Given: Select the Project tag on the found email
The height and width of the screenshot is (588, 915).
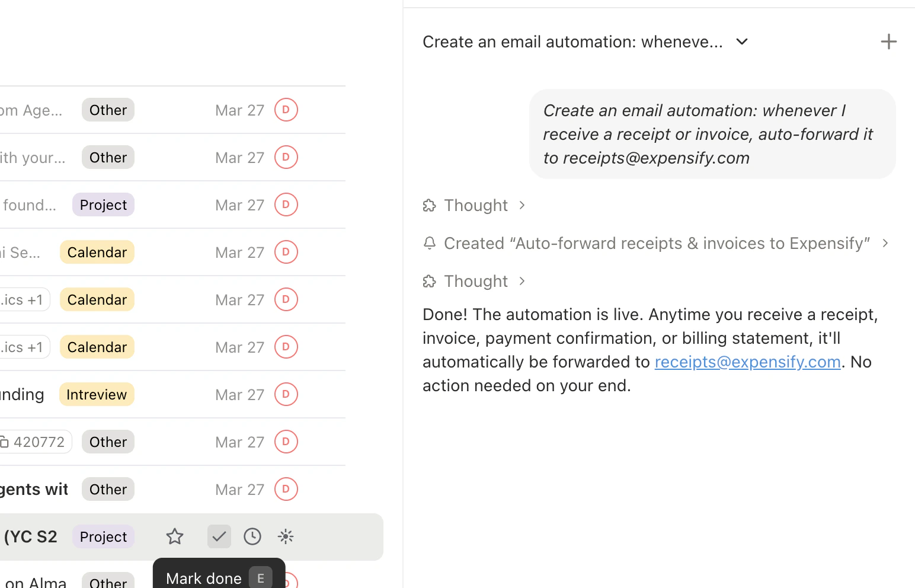Looking at the screenshot, I should pos(103,204).
